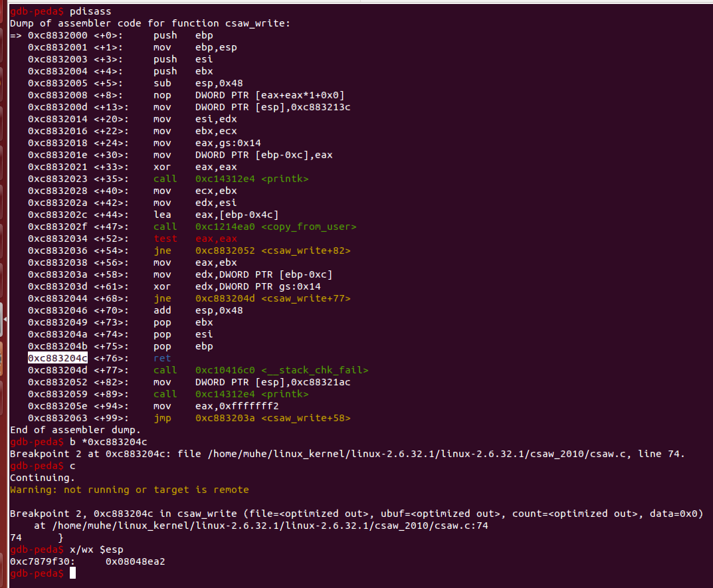Viewport: 713px width, 588px height.
Task: Click the 'End of assembler dump.' line
Action: click(x=75, y=430)
